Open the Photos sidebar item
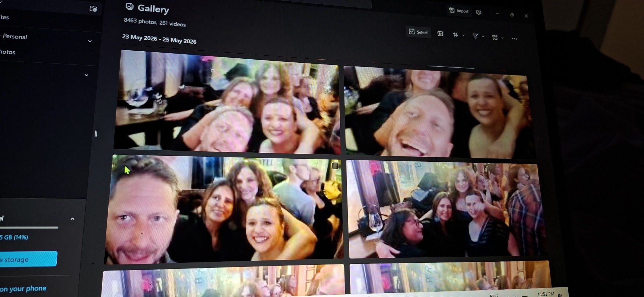The width and height of the screenshot is (644, 297). tap(7, 52)
